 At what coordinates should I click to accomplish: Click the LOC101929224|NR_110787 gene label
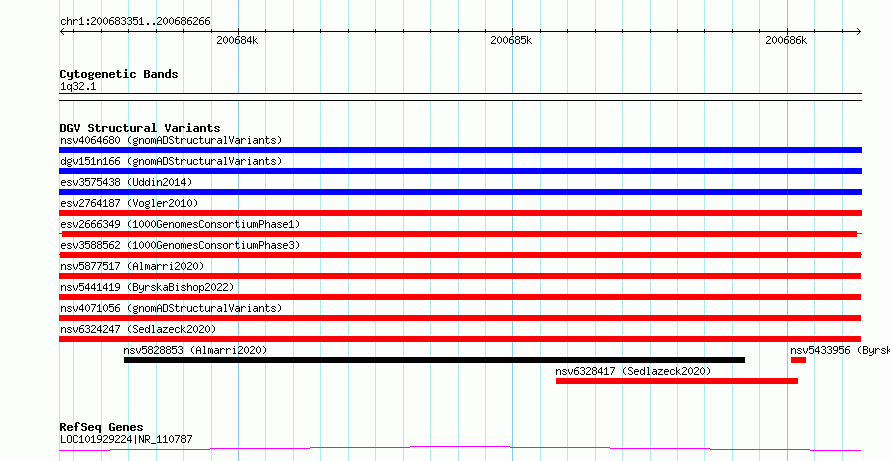tap(126, 439)
